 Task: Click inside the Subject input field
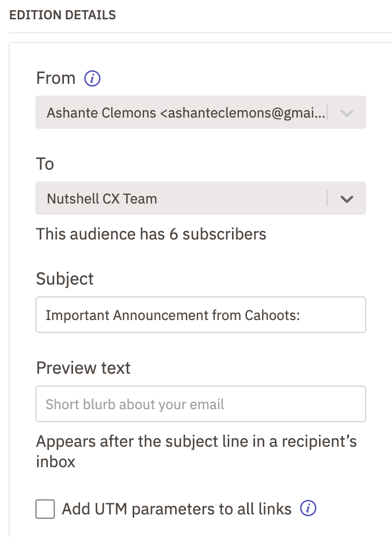click(x=200, y=315)
